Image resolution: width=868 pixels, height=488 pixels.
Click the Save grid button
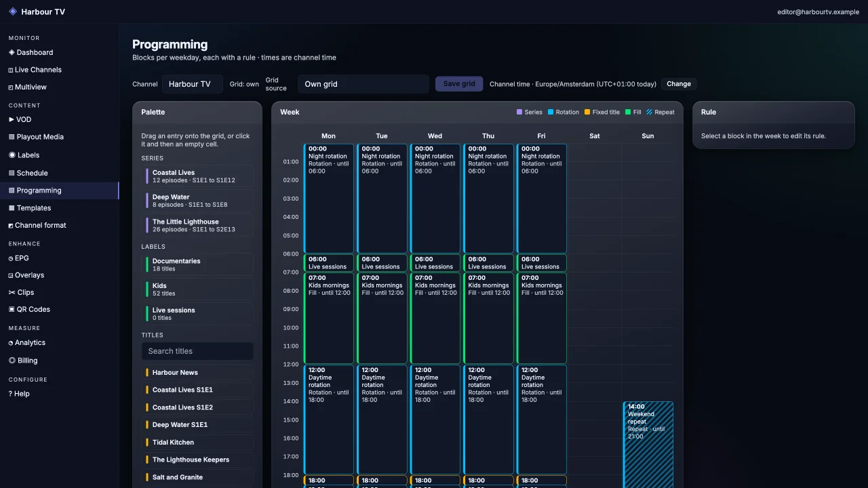click(x=459, y=84)
